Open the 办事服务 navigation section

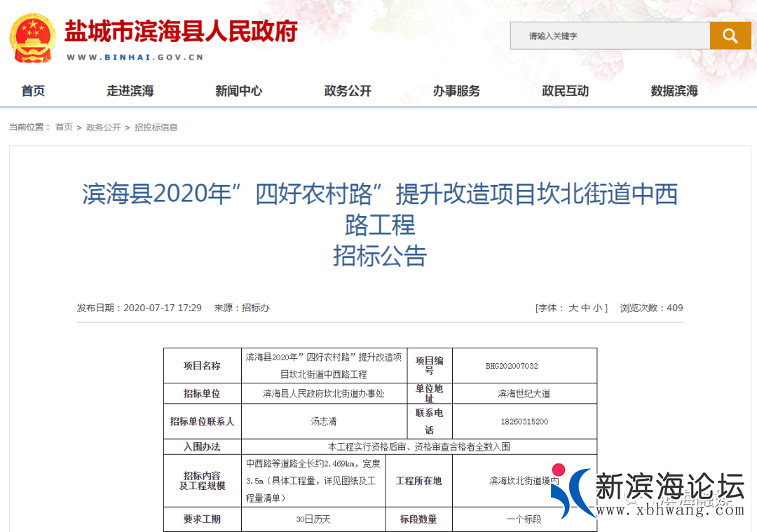[456, 90]
